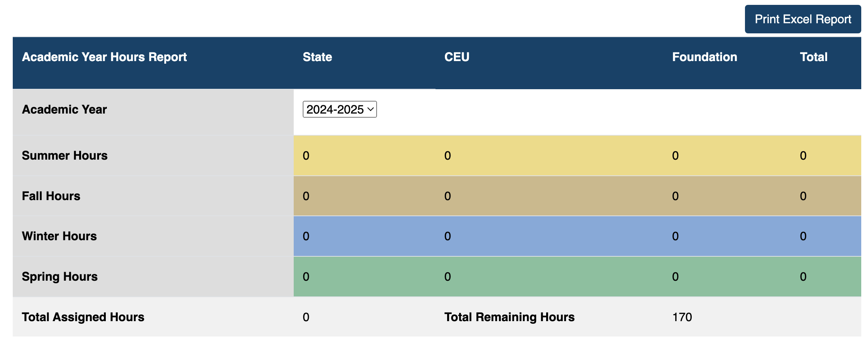Viewport: 868px width, 356px height.
Task: Select the Winter Hours Foundation value
Action: (x=675, y=236)
